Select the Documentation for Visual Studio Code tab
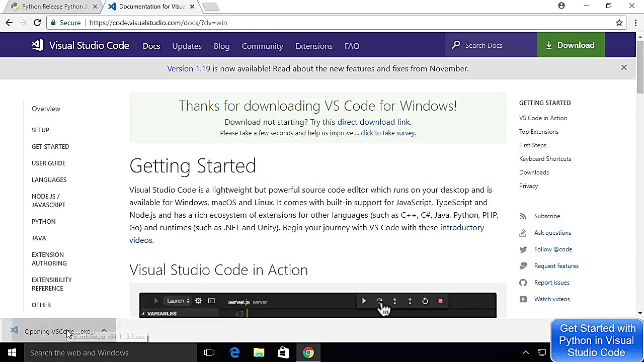 (x=151, y=7)
